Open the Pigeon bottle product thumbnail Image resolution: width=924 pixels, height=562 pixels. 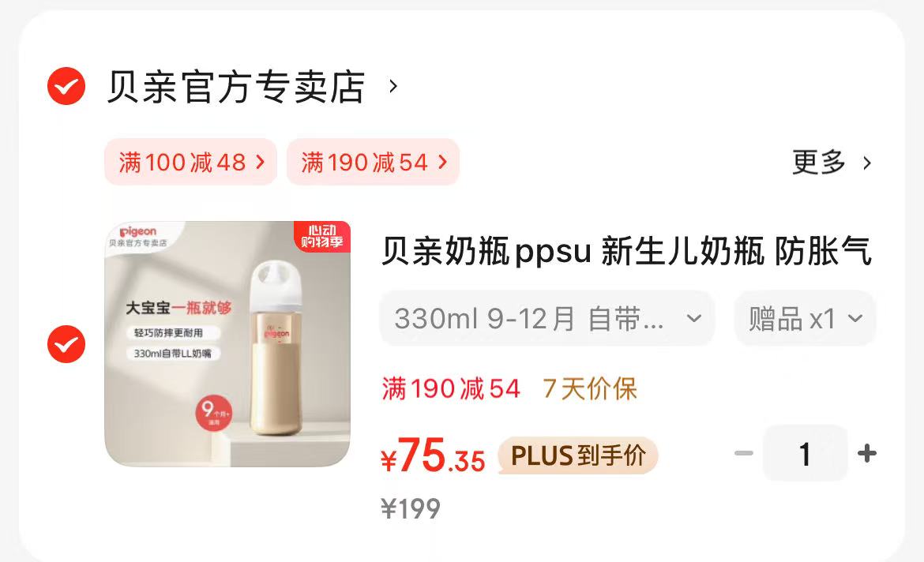tap(227, 344)
